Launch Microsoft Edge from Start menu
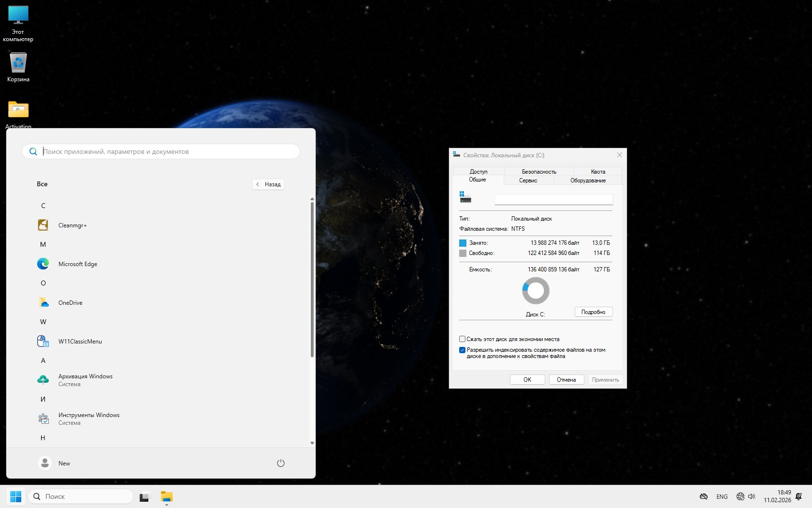The height and width of the screenshot is (508, 812). coord(77,264)
